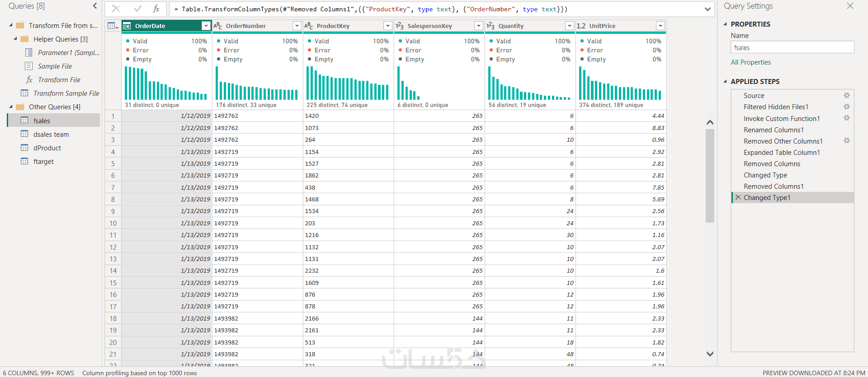Click the vertical scrollbar down arrow
The image size is (868, 377).
click(710, 354)
